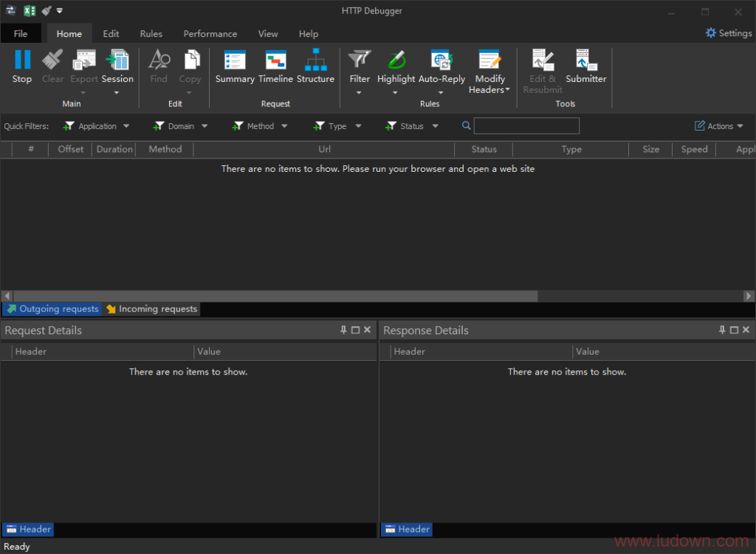Sort by the Offset column header
This screenshot has width=756, height=554.
click(70, 149)
